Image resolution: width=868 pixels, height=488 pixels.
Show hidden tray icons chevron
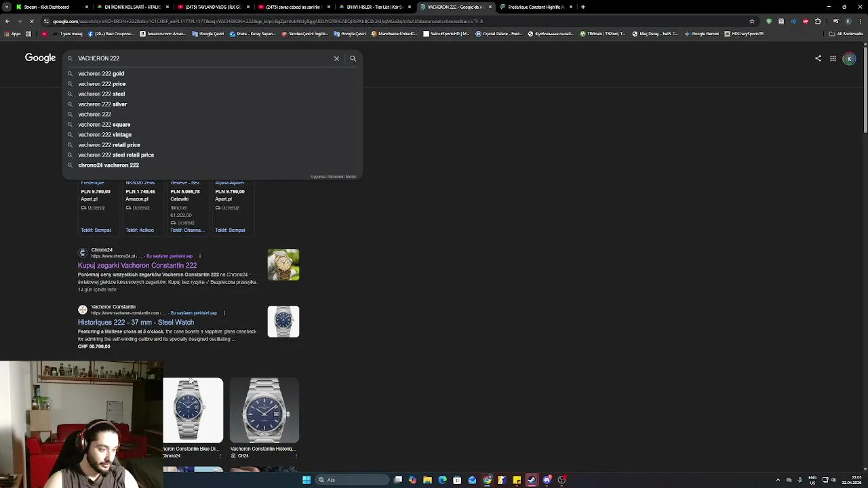coord(778,480)
